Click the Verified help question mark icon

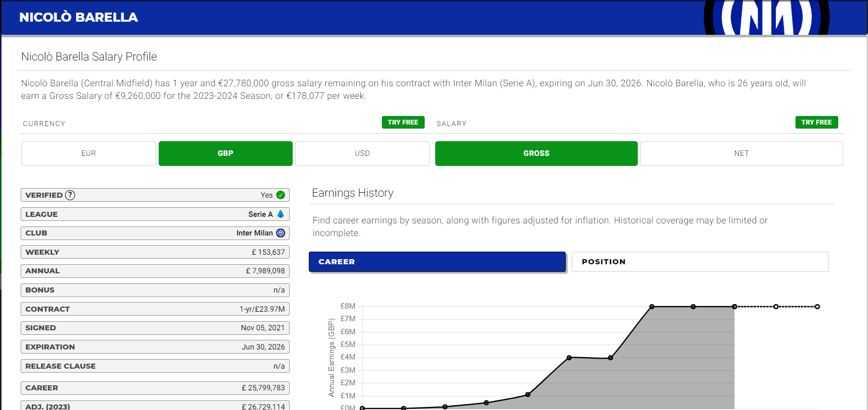pos(70,195)
